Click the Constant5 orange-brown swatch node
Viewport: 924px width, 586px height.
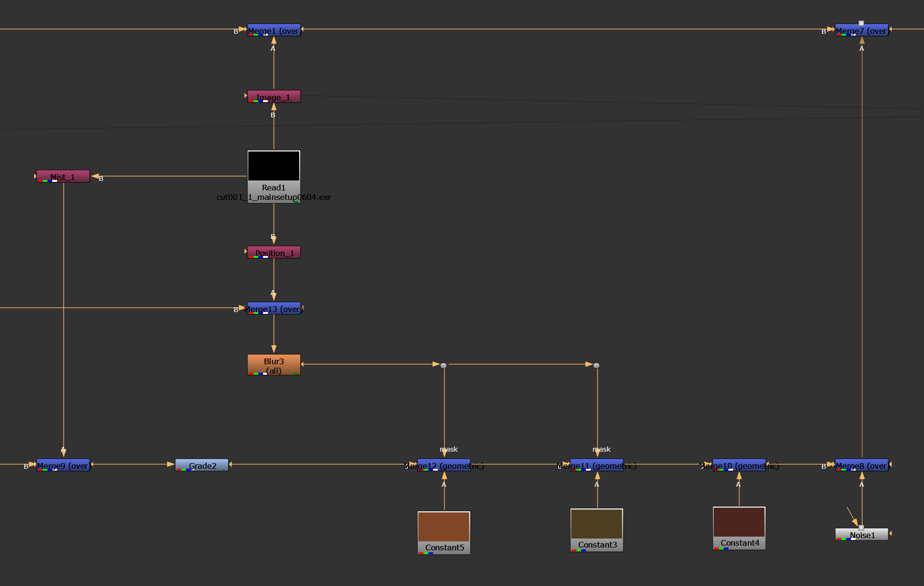(444, 533)
